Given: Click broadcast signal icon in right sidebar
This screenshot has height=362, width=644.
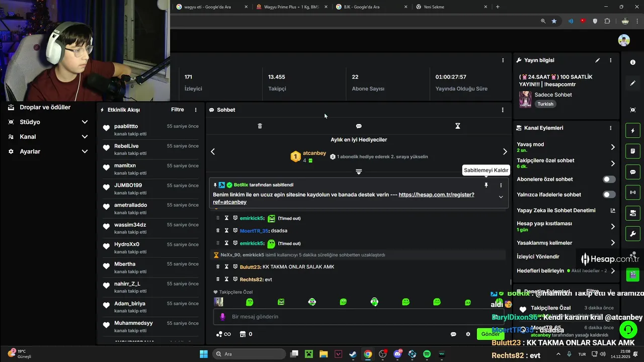Looking at the screenshot, I should click(633, 193).
